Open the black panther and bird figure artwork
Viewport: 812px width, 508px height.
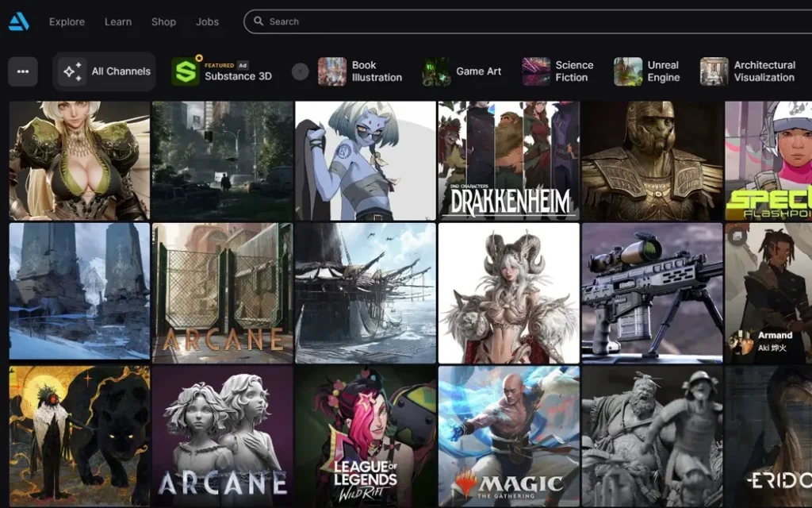coord(79,436)
